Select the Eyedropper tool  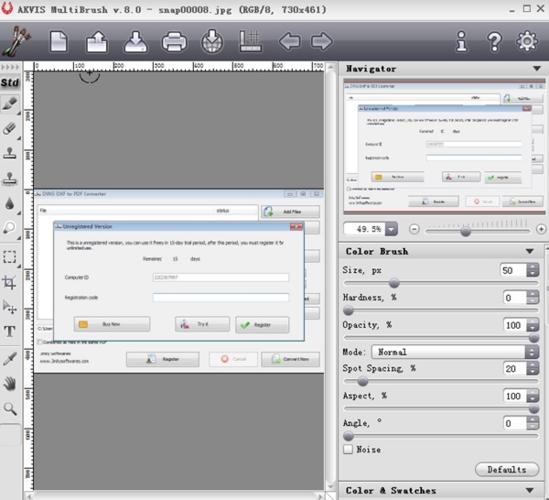(x=10, y=360)
